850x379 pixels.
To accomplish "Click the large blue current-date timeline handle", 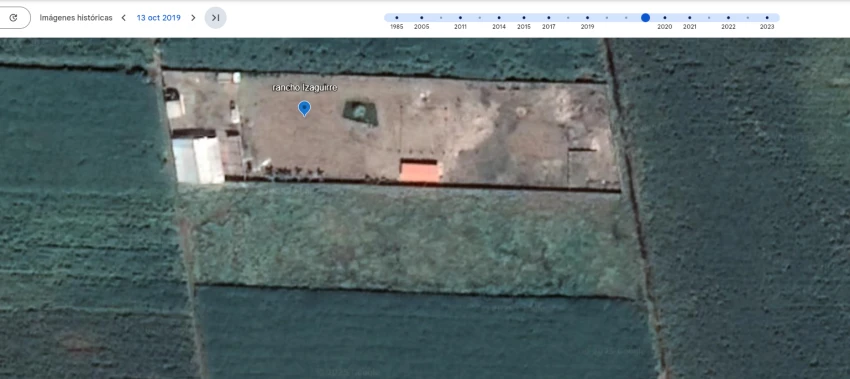I will [645, 18].
